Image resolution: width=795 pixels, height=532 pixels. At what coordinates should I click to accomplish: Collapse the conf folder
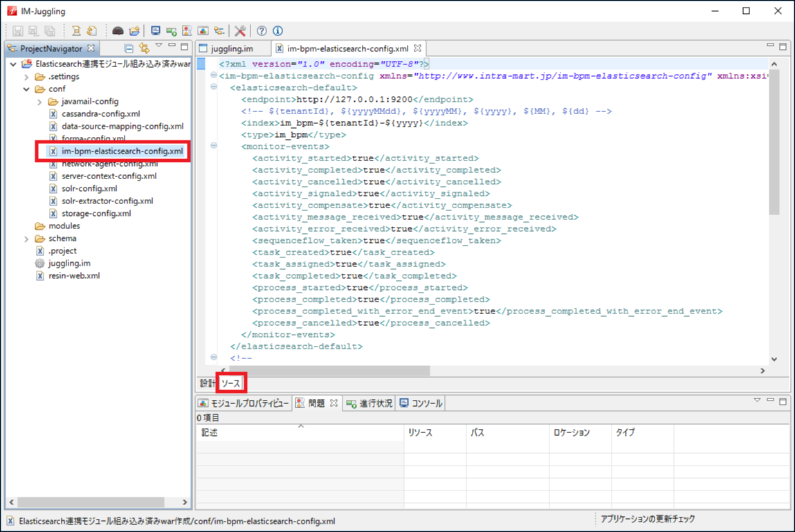[x=26, y=89]
